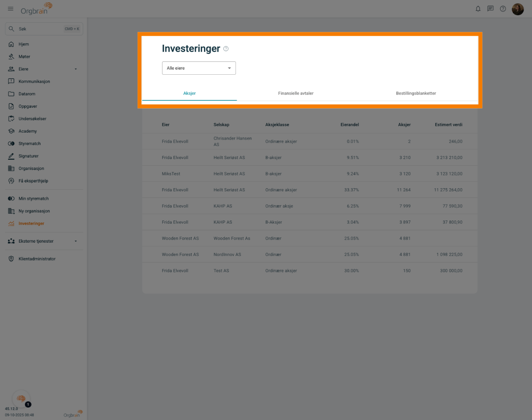Open Signaturer from the sidebar

28,156
